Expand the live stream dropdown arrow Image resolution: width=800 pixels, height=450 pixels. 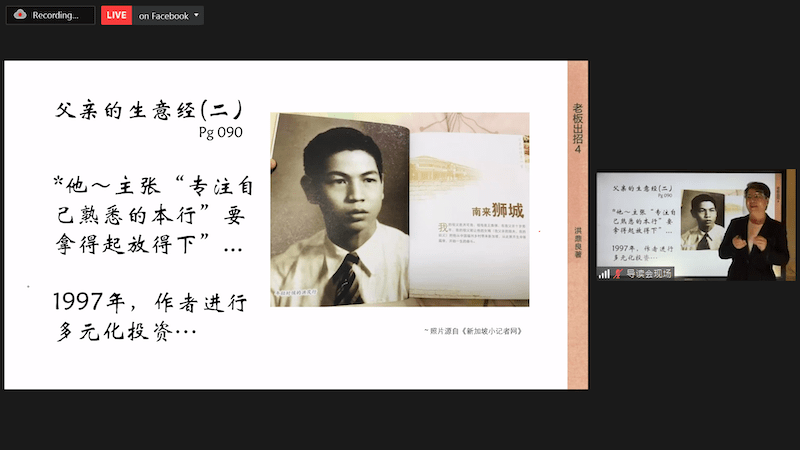(196, 15)
